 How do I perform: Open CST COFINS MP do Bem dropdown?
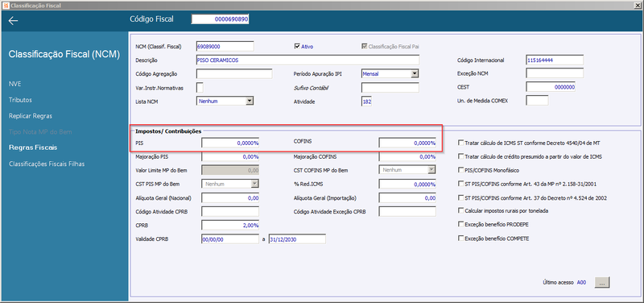(431, 170)
